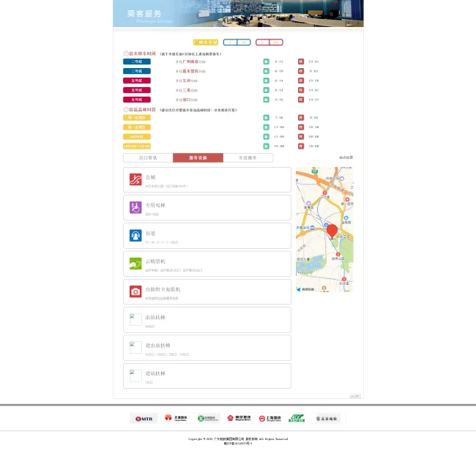Click the blue 盲道 facility icon
Image resolution: width=476 pixels, height=451 pixels.
135,236
